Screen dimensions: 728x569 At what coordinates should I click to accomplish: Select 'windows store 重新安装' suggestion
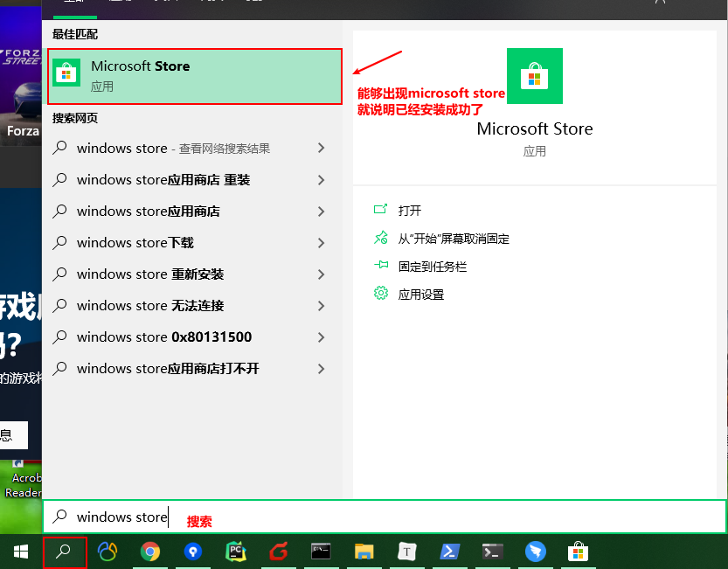point(192,274)
